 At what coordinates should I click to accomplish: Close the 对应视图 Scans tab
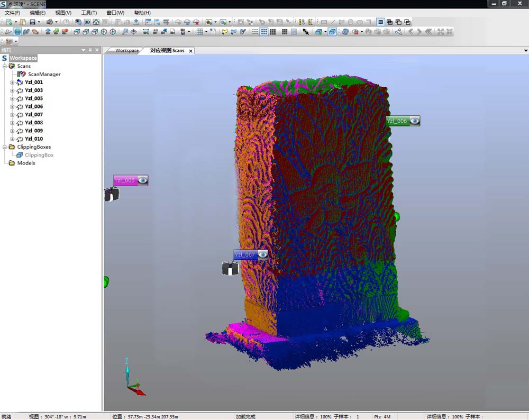pyautogui.click(x=190, y=51)
